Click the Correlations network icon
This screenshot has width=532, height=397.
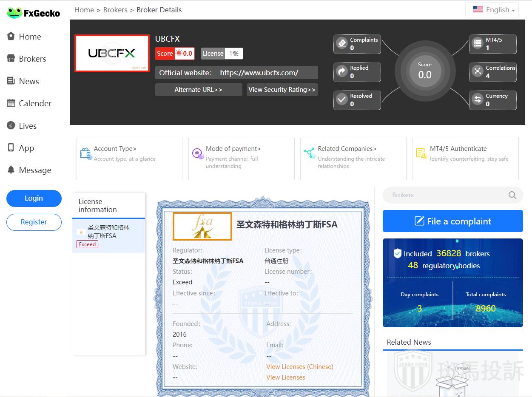478,71
